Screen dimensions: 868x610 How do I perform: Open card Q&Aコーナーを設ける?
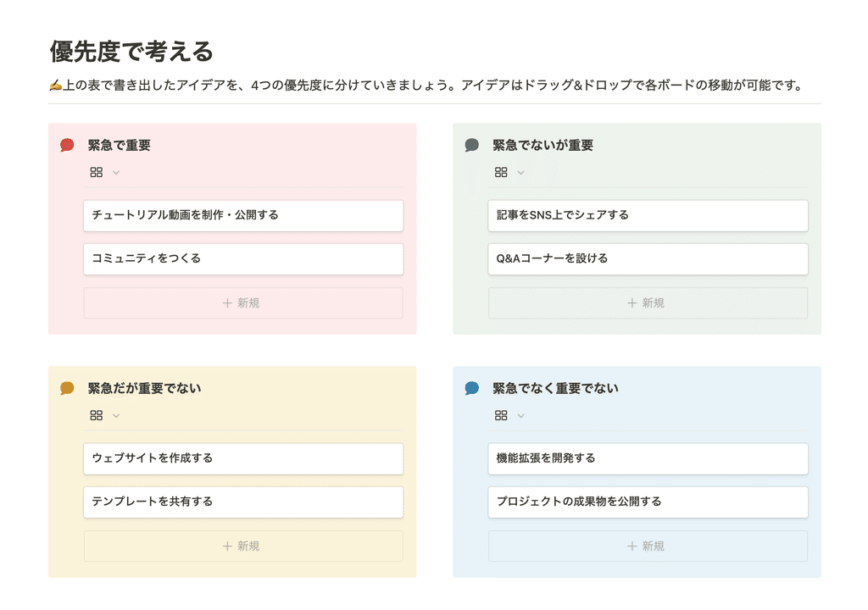(648, 258)
